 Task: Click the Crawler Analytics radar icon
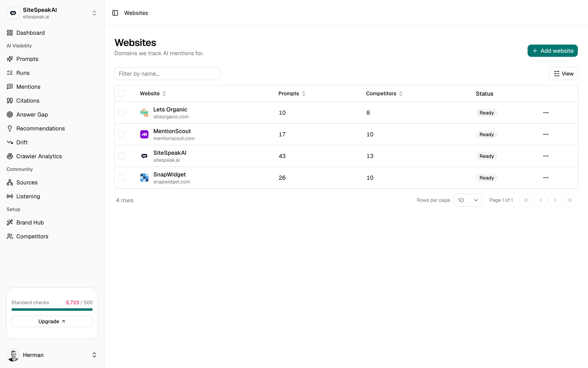(10, 156)
